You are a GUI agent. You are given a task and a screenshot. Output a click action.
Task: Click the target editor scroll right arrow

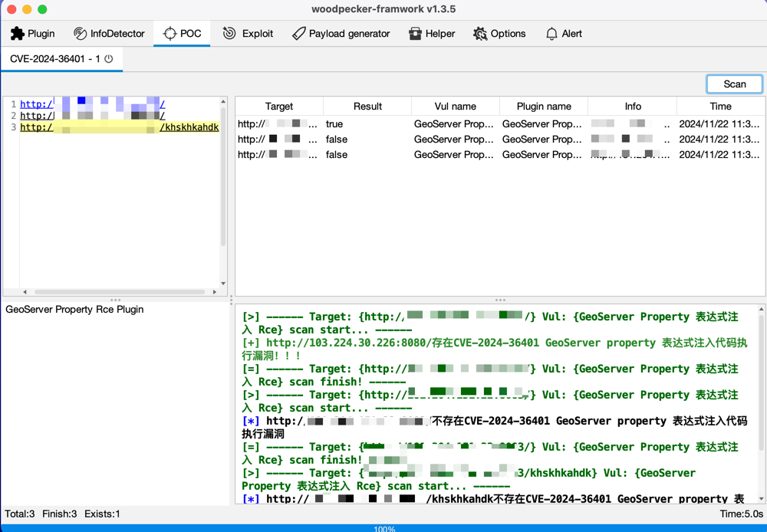pyautogui.click(x=214, y=292)
